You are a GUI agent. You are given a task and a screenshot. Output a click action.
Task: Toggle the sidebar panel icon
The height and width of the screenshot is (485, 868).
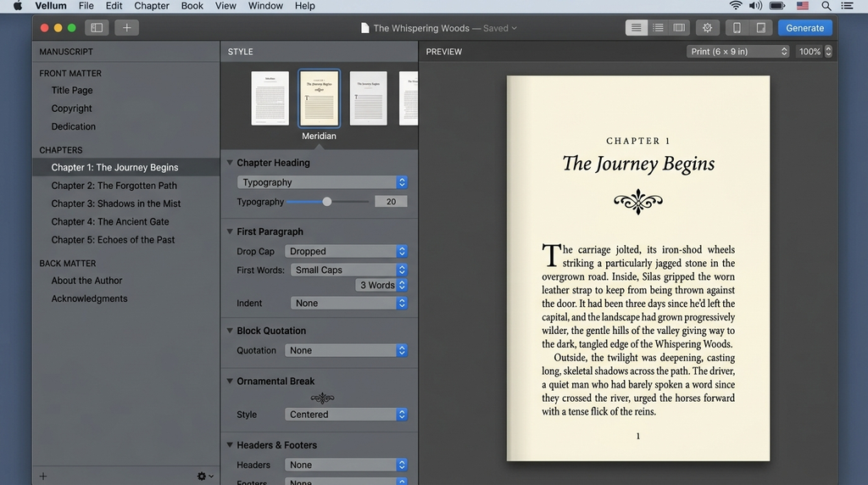[97, 28]
